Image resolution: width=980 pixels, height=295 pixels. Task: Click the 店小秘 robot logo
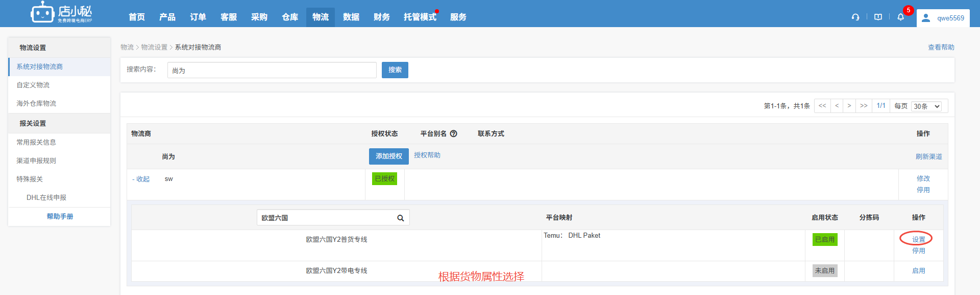(61, 13)
